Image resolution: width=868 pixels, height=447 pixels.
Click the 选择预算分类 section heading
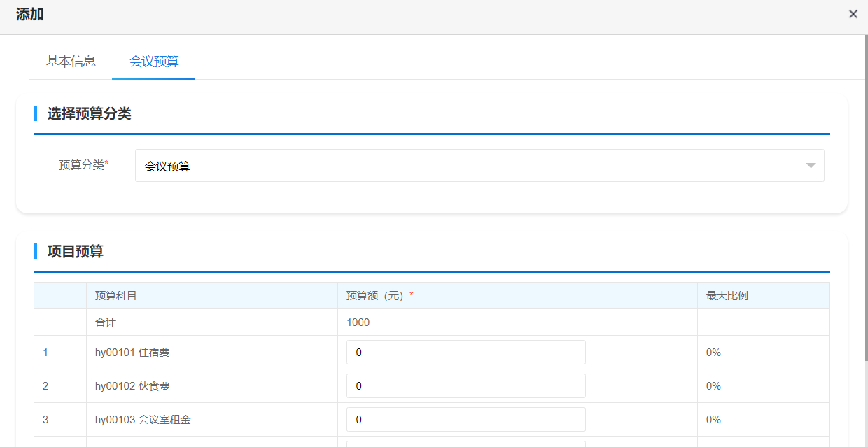90,113
